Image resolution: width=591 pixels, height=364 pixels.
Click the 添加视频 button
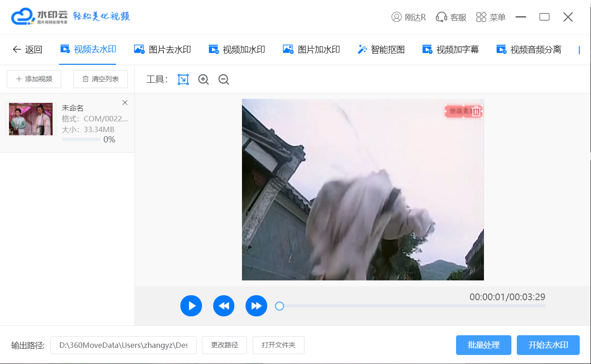click(34, 79)
